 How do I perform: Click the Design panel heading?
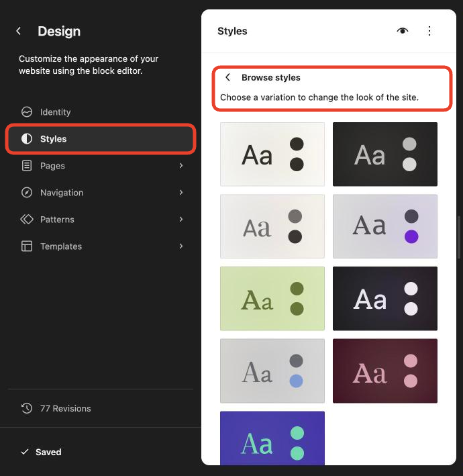tap(59, 32)
